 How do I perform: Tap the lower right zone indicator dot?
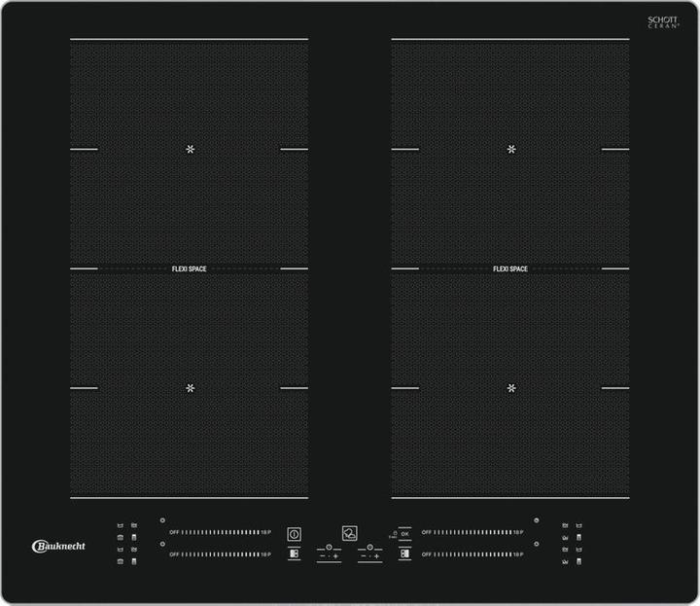coord(536,544)
